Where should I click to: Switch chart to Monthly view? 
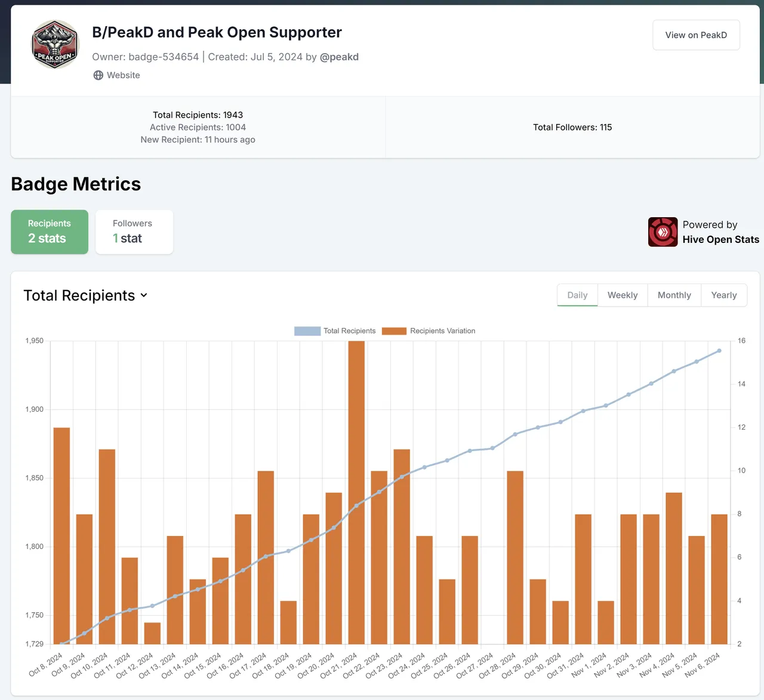tap(674, 295)
